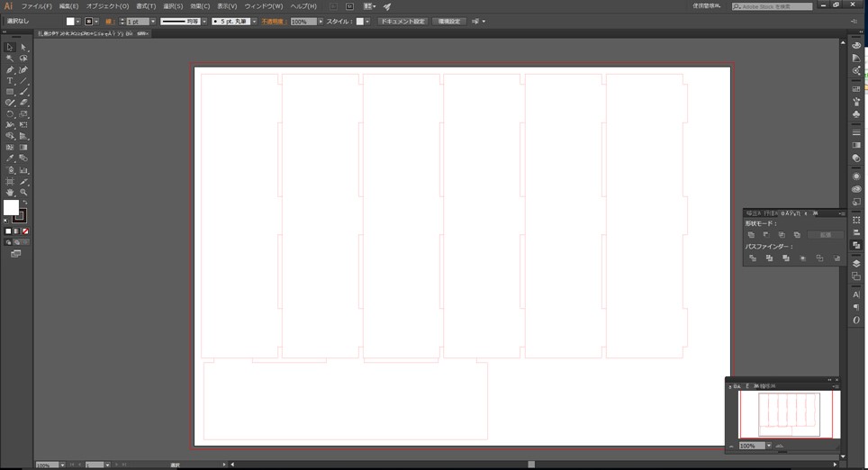
Task: Open the オブジェクト(O) menu
Action: point(107,6)
